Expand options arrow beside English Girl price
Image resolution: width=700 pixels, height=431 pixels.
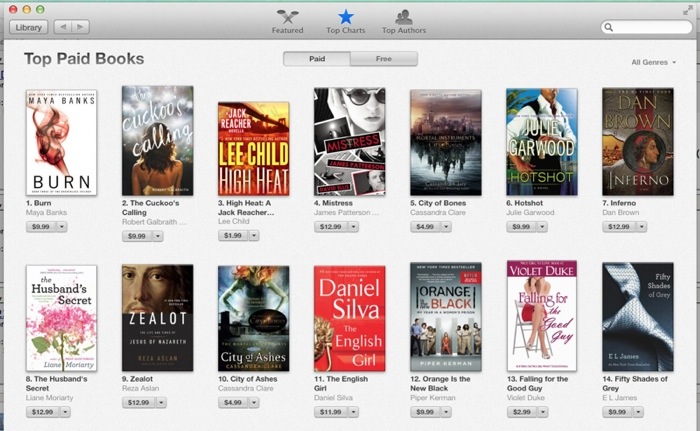pos(353,412)
